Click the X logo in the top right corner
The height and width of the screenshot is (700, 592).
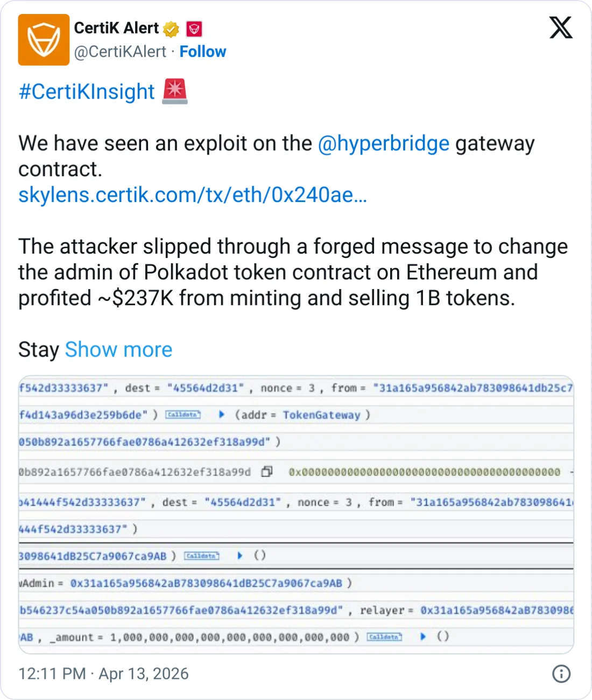560,27
